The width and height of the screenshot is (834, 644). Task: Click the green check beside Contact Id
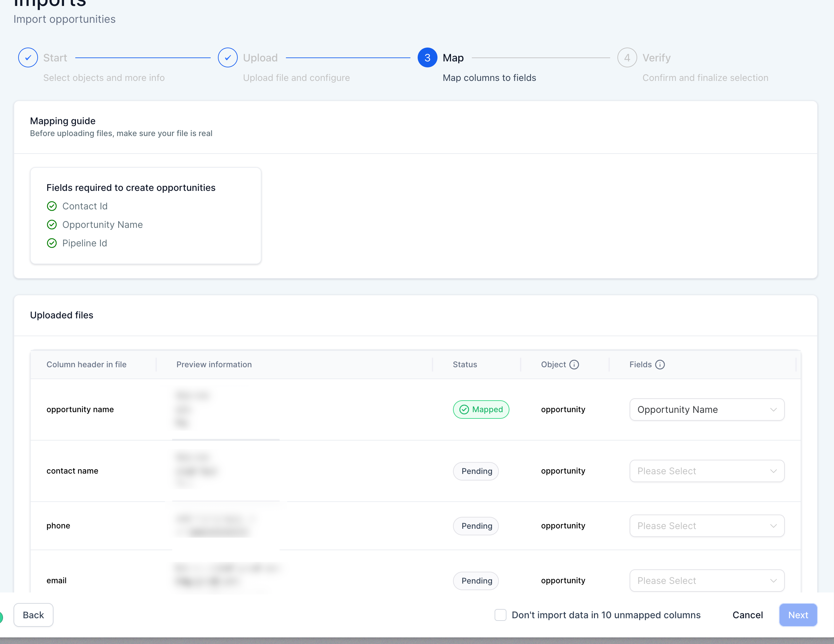[52, 206]
